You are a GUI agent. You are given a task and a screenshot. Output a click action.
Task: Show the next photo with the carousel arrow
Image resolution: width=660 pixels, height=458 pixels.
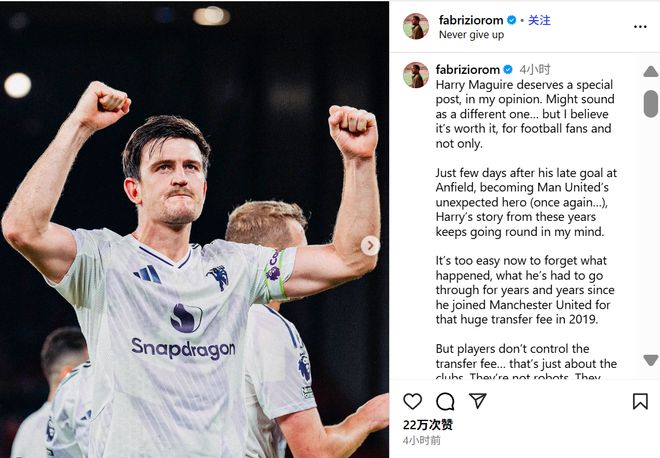[x=370, y=245]
